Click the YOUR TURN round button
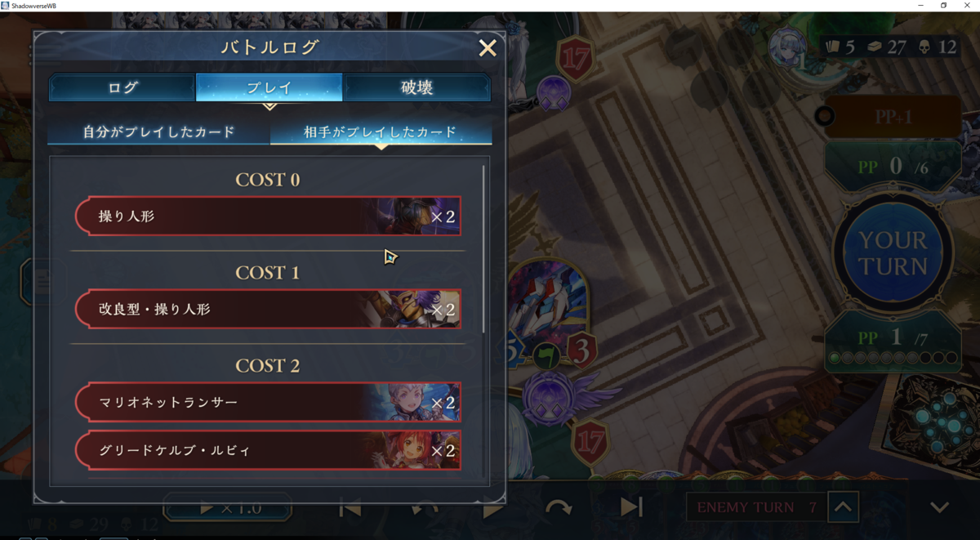The width and height of the screenshot is (980, 540). coord(893,253)
